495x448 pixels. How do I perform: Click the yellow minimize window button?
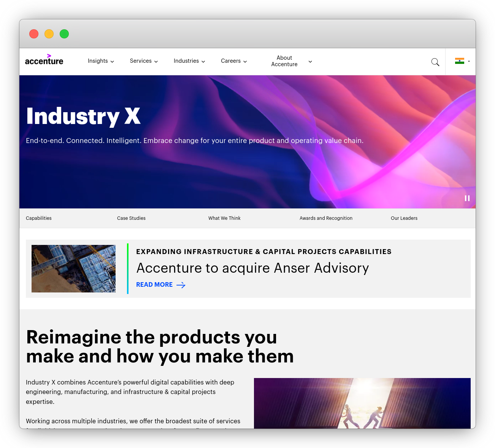coord(49,34)
